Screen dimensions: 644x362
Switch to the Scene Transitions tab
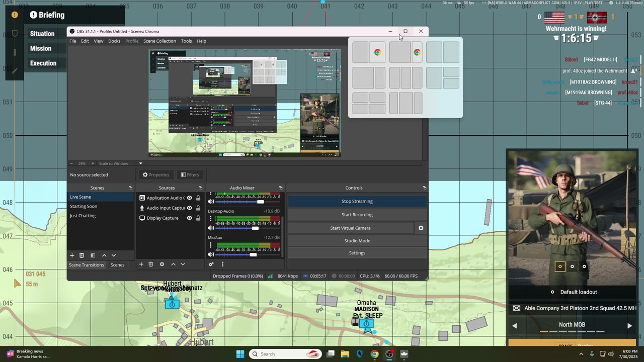pyautogui.click(x=87, y=265)
